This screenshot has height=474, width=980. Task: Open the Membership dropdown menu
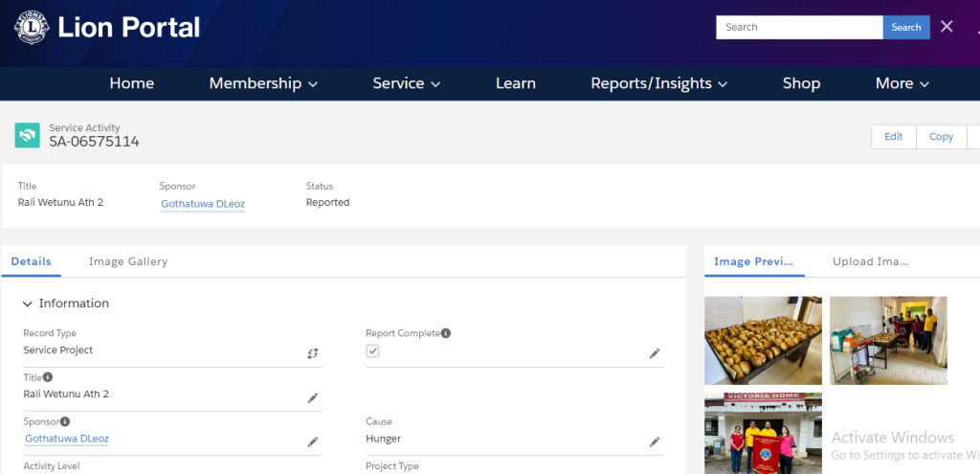pos(263,83)
